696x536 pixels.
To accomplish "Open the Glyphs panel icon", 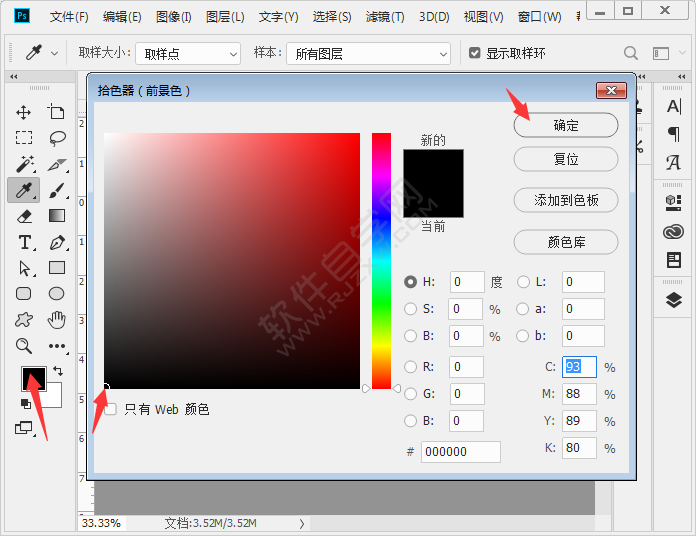I will [673, 162].
